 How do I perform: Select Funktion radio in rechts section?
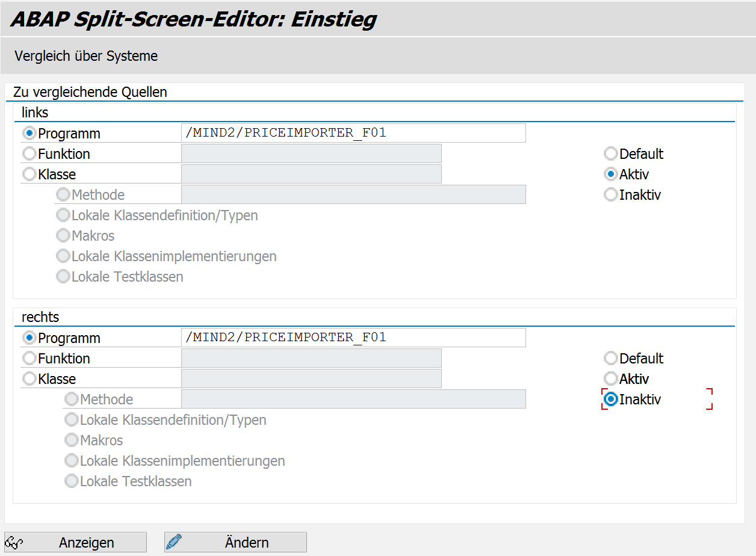pyautogui.click(x=29, y=358)
